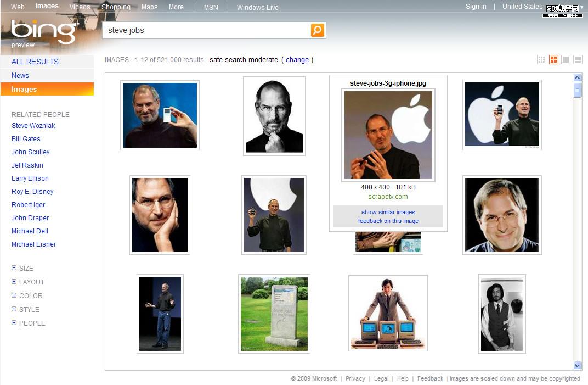Viewport: 588px width, 385px height.
Task: Select the detail list view icon
Action: coord(578,60)
